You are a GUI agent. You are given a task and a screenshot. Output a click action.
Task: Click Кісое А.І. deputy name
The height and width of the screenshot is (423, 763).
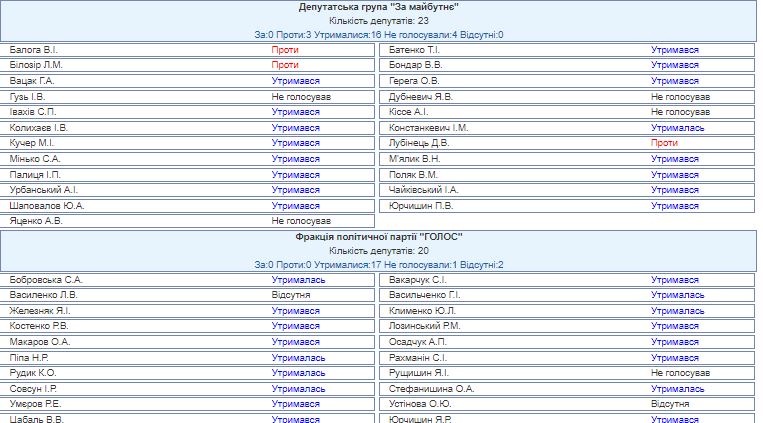pos(408,112)
